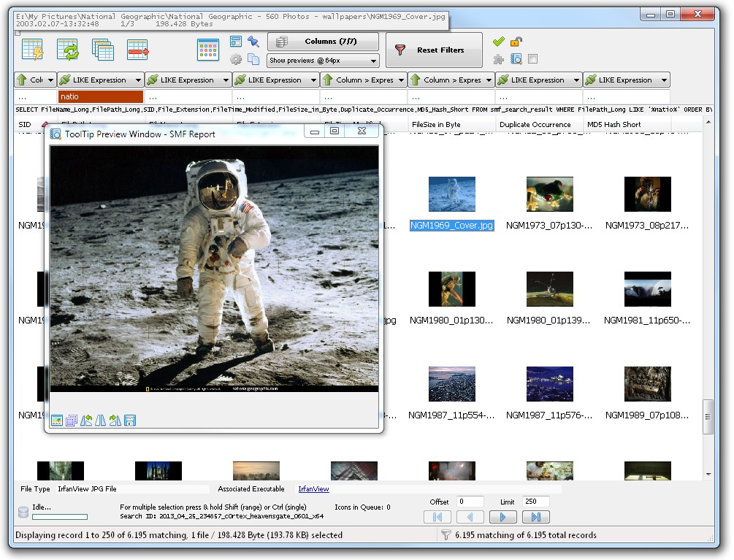This screenshot has width=734, height=560.
Task: Select the NGM1973_08p217 thumbnail
Action: tap(647, 194)
